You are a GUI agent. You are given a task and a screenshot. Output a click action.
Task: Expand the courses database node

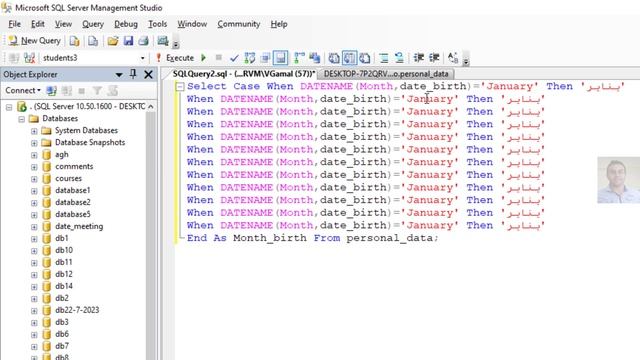(x=34, y=179)
